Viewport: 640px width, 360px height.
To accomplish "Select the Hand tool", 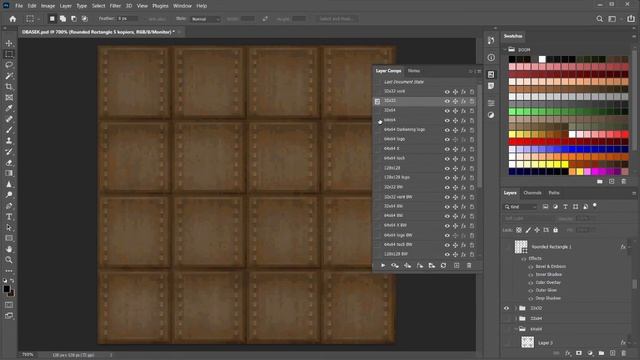I will click(x=9, y=249).
